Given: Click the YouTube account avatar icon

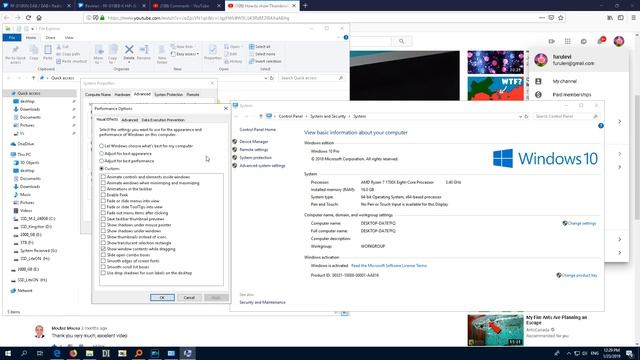Looking at the screenshot, I should [619, 41].
